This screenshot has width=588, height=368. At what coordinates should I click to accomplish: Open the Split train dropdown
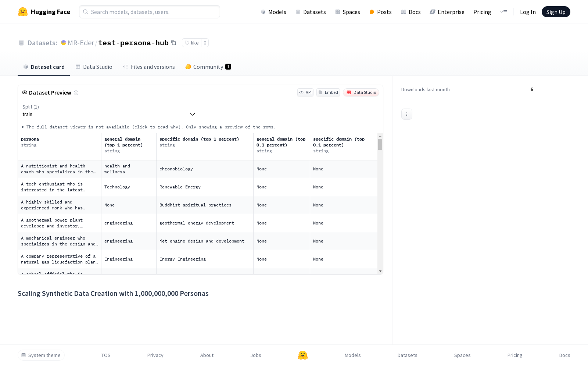(x=109, y=110)
